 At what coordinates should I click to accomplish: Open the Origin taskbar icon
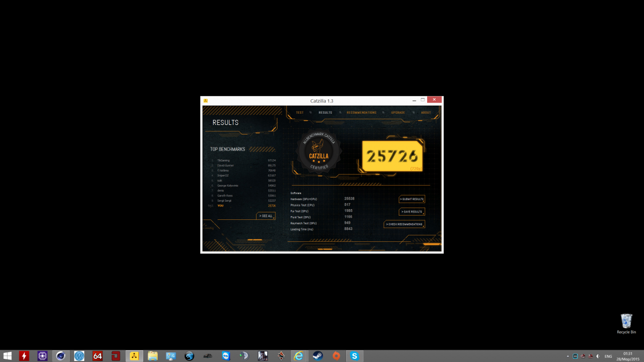coord(336,356)
